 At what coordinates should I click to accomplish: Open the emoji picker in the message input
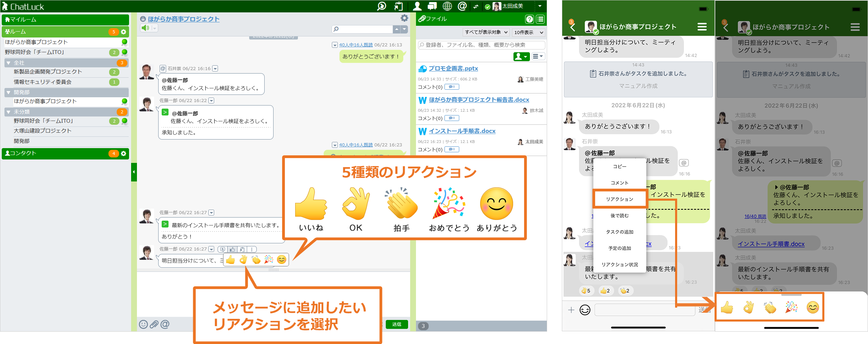(x=143, y=324)
